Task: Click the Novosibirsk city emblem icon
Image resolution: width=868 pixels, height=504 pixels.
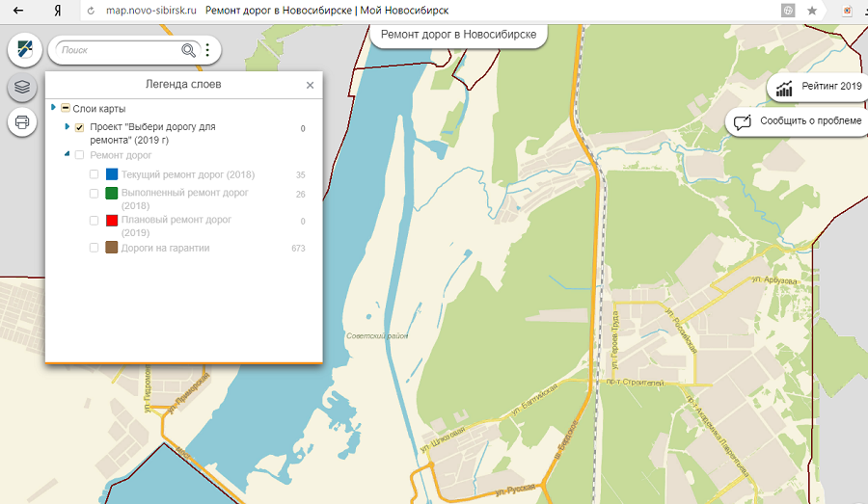Action: pos(23,49)
